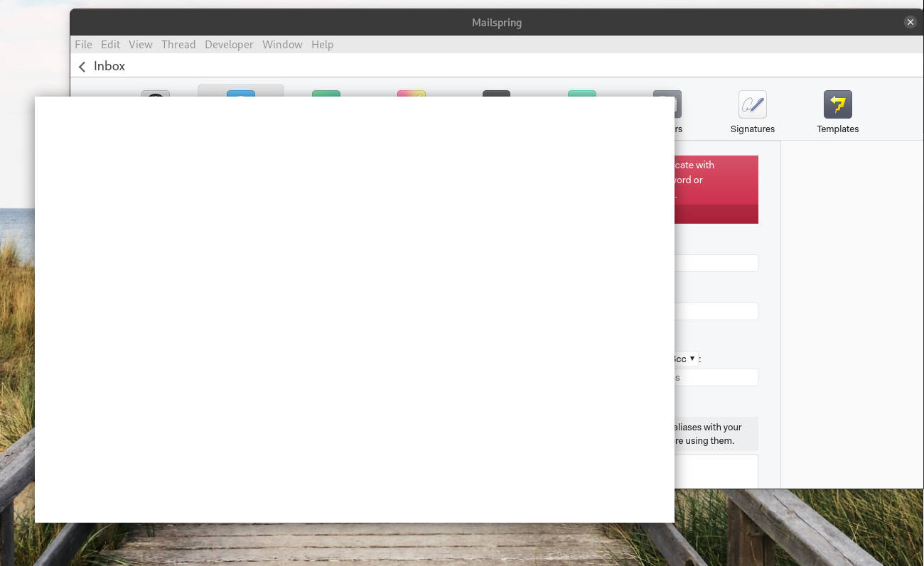Image resolution: width=924 pixels, height=566 pixels.
Task: Focus the input field below Bcc dropdown
Action: 716,378
